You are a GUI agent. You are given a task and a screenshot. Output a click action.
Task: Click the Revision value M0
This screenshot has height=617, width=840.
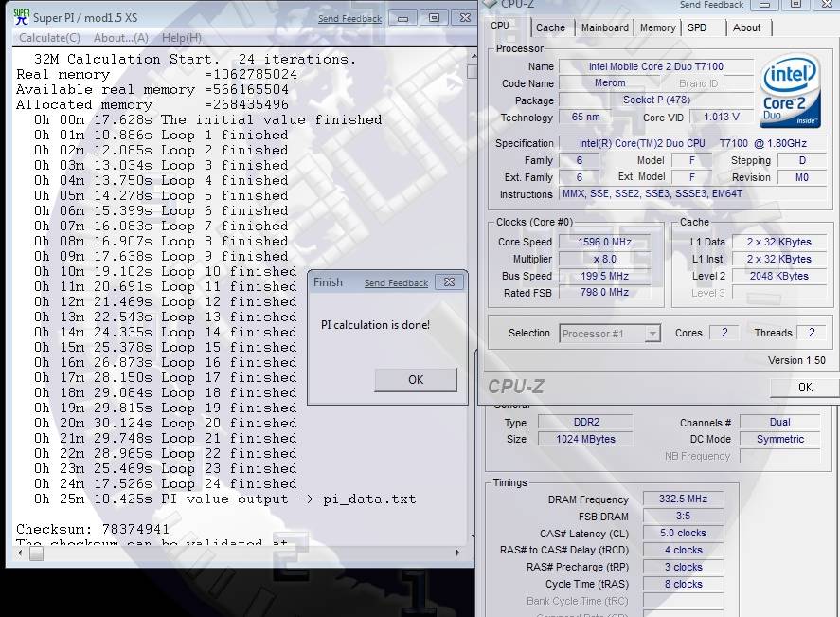pos(802,177)
